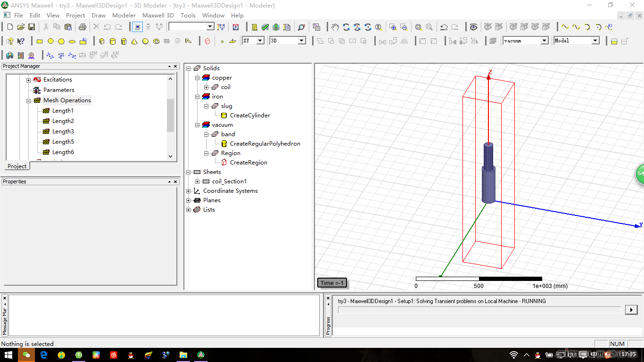Screen dimensions: 644x362
Task: Select the Draw box solid tool
Action: (x=102, y=41)
